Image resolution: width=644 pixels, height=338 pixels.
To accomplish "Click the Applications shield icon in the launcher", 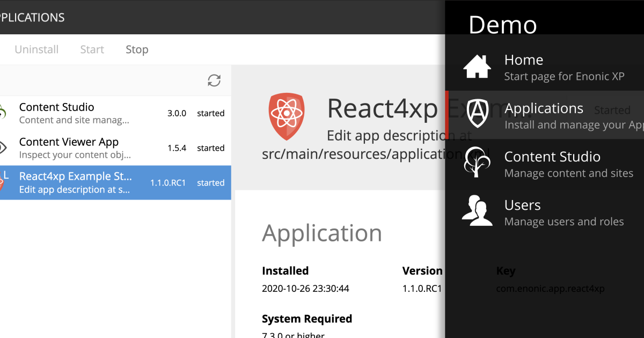I will (x=477, y=113).
